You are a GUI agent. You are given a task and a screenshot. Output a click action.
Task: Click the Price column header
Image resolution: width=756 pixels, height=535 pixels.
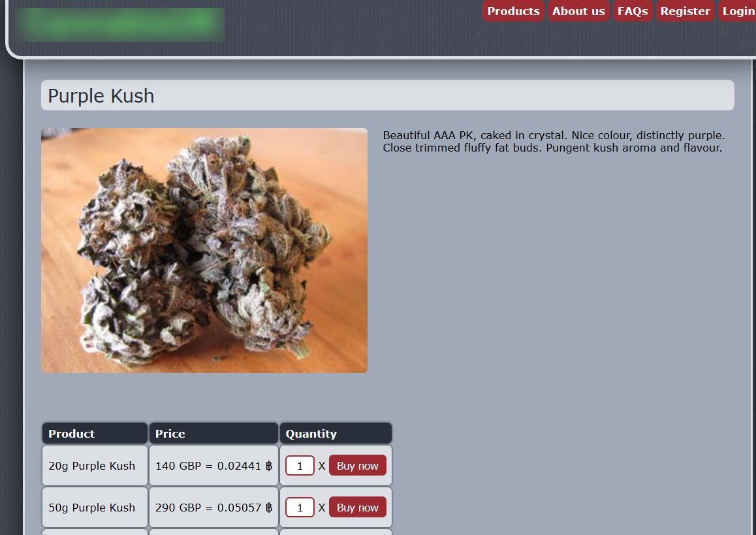coord(213,433)
